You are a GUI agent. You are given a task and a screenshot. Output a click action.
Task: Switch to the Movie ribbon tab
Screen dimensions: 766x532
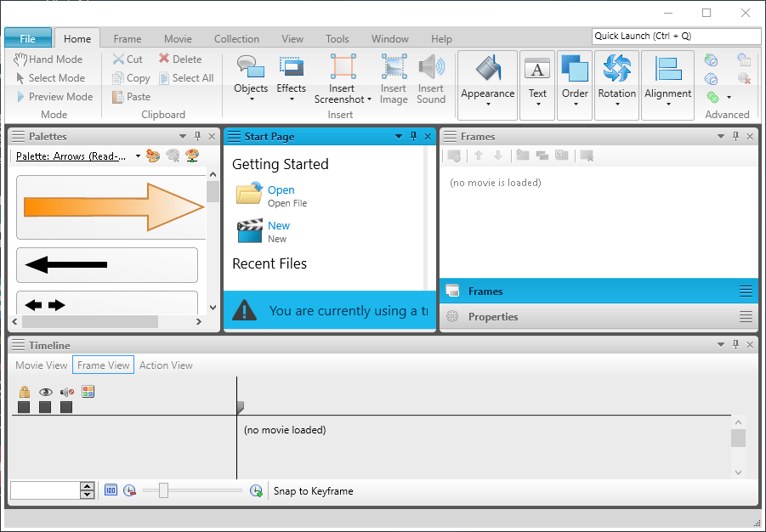178,38
